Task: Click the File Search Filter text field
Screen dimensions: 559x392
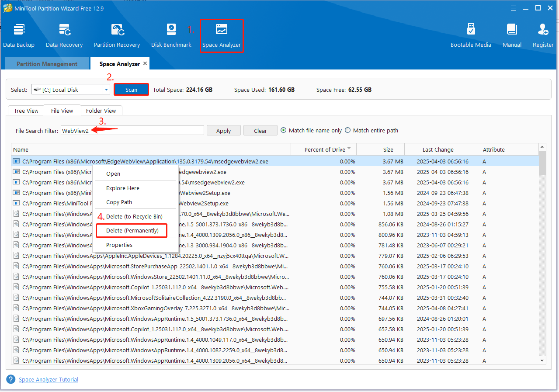Action: click(x=132, y=130)
